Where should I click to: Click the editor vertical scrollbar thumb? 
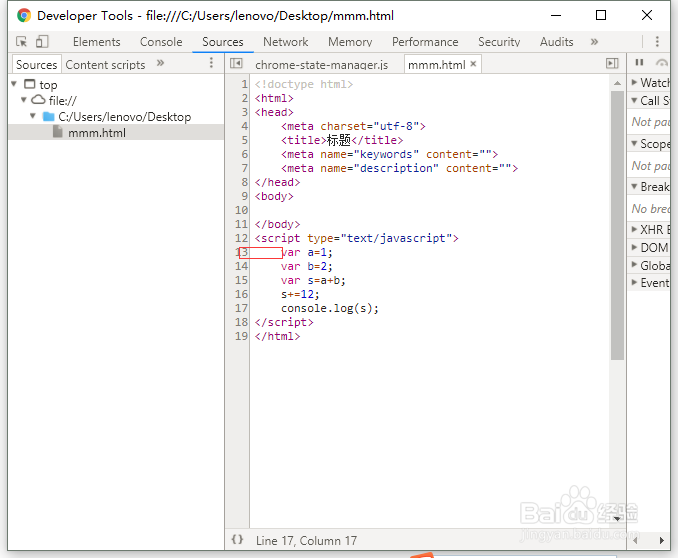pyautogui.click(x=617, y=225)
